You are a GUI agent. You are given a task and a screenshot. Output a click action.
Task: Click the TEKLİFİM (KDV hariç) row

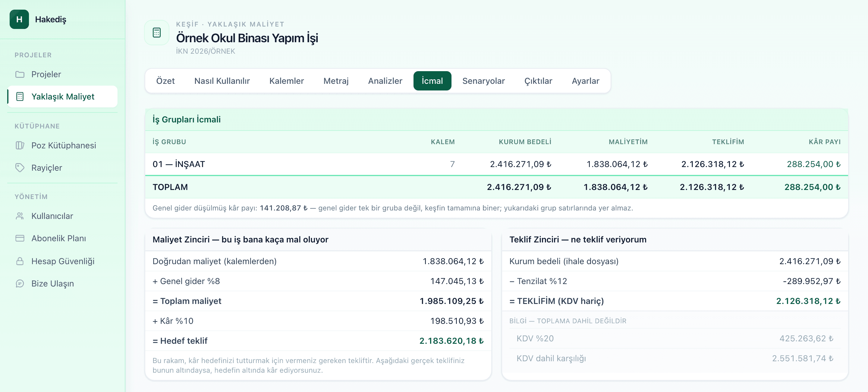point(675,301)
